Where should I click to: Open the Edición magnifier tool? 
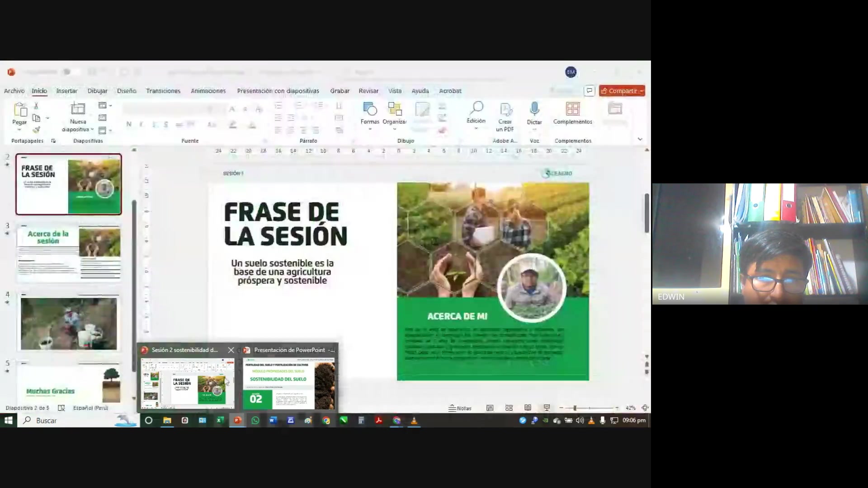(476, 108)
